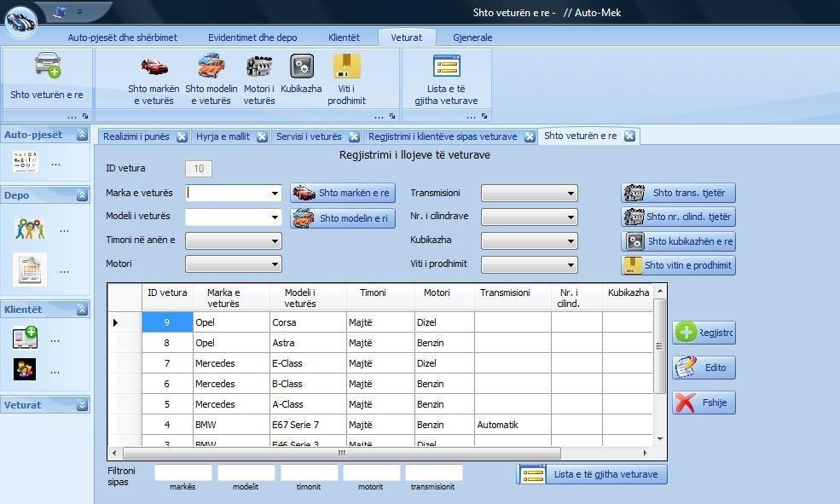Click the table's horizontal scrollbar thumb
The height and width of the screenshot is (504, 840).
coord(342,453)
